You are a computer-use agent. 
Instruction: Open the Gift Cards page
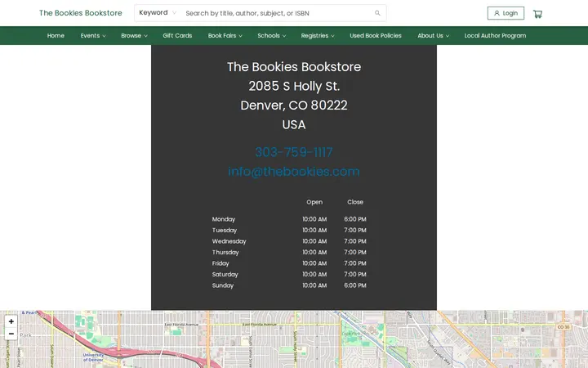click(x=177, y=36)
